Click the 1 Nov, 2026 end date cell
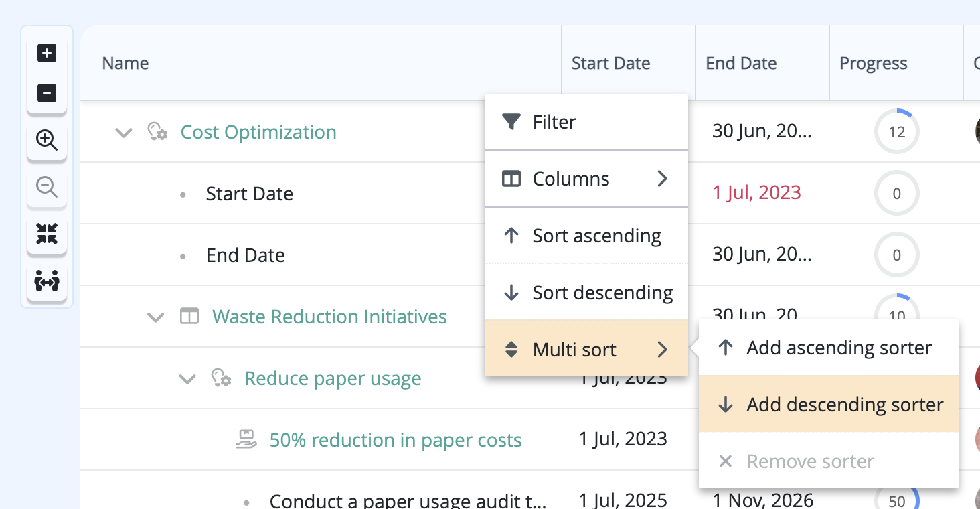 762,500
